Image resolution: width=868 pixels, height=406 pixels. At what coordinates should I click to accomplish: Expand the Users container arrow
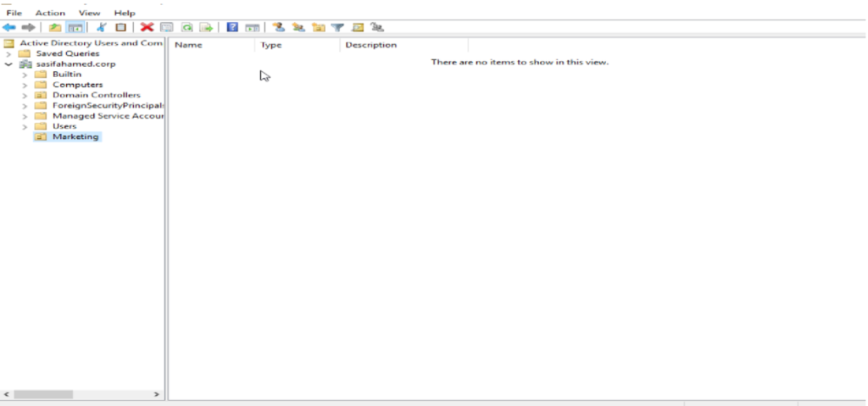[25, 126]
